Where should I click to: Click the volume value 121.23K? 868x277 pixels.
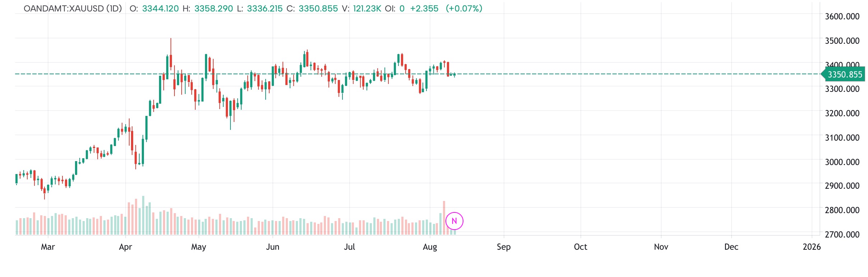(367, 9)
